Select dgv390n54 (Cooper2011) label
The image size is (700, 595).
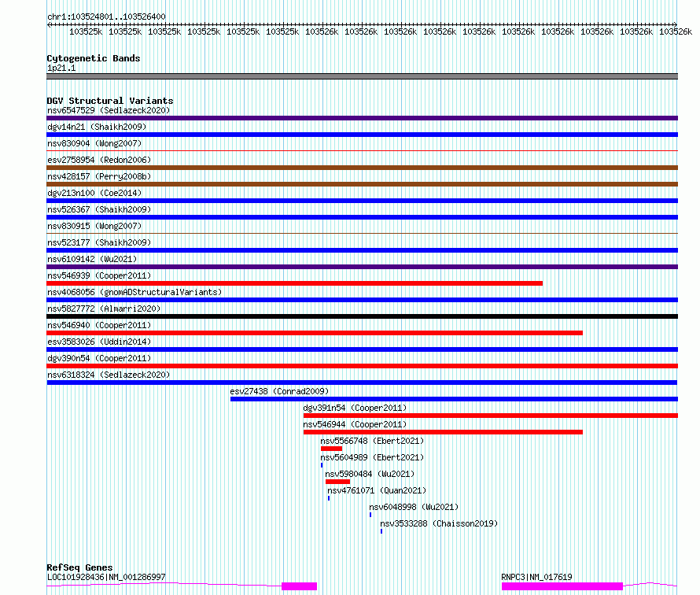[x=99, y=358]
